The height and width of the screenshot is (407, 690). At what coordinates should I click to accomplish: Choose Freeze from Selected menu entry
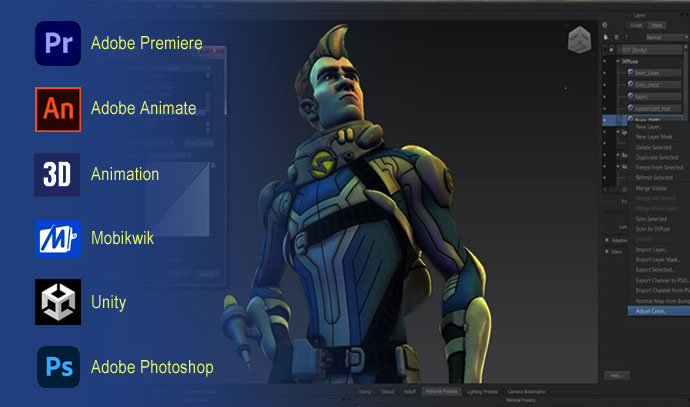659,168
